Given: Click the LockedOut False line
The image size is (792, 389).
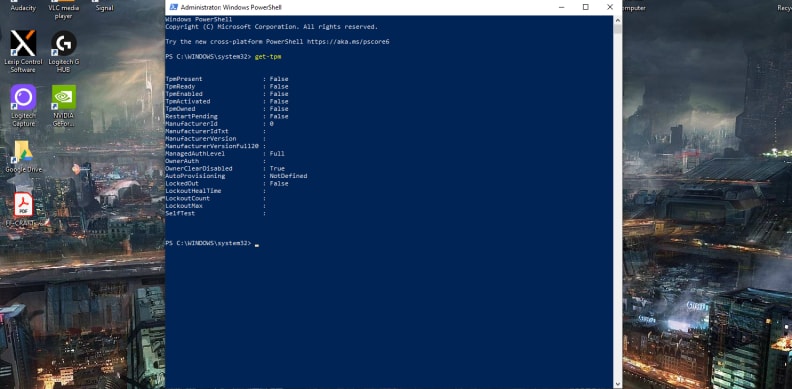Looking at the screenshot, I should pos(227,183).
